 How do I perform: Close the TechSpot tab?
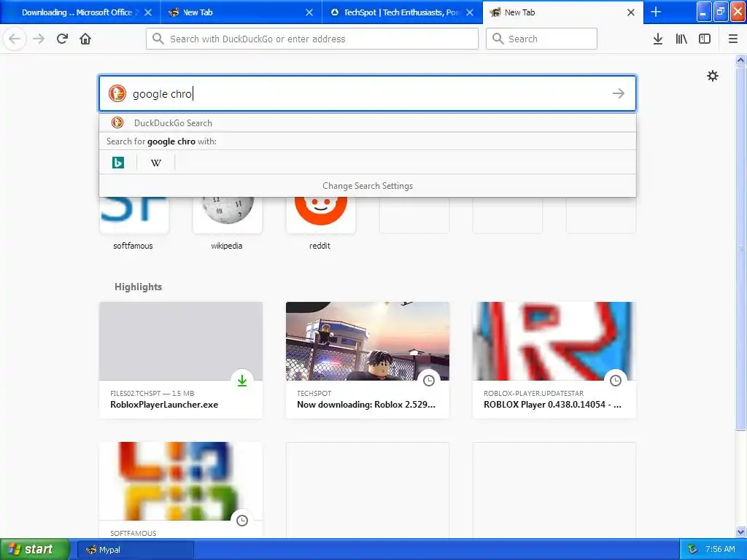pyautogui.click(x=470, y=12)
